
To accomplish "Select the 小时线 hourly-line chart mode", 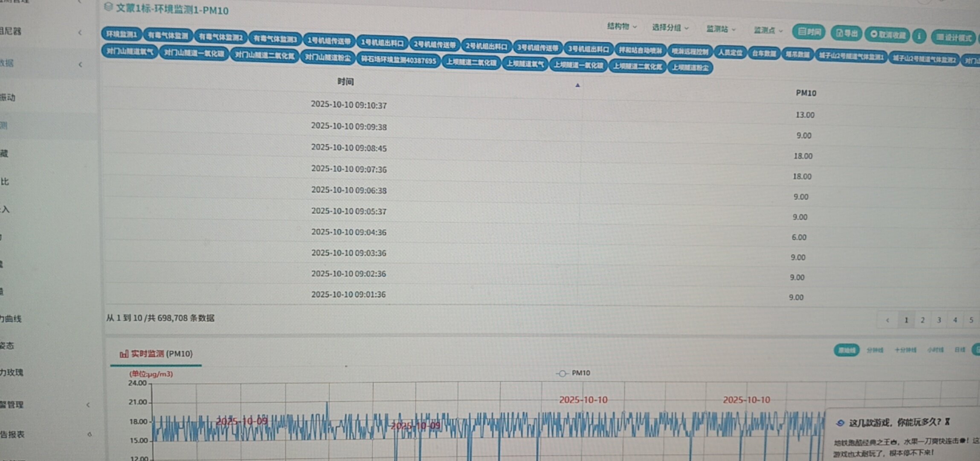I will tap(935, 350).
